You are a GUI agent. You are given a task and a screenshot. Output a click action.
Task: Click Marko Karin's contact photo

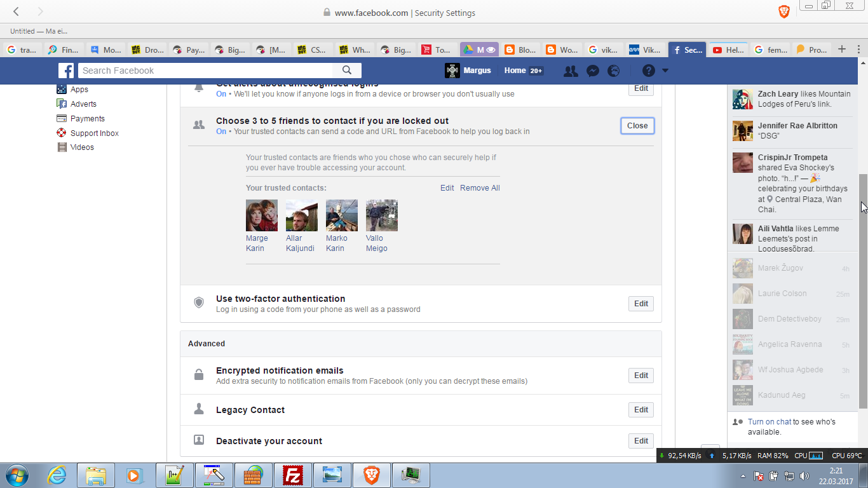pyautogui.click(x=342, y=215)
